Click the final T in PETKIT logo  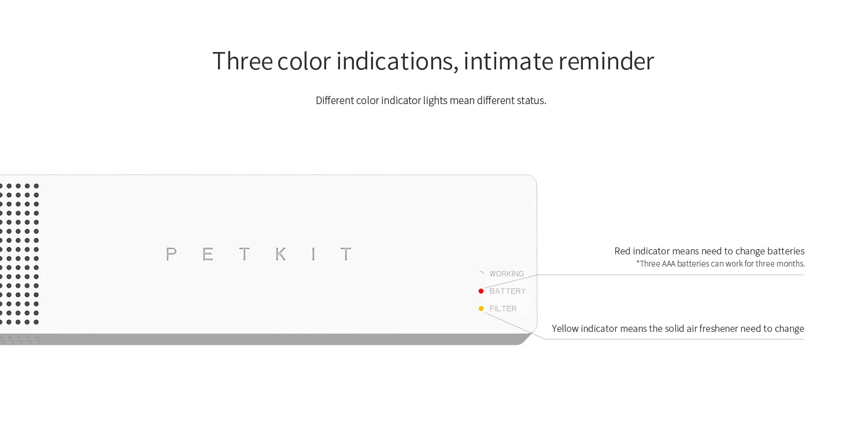(346, 254)
